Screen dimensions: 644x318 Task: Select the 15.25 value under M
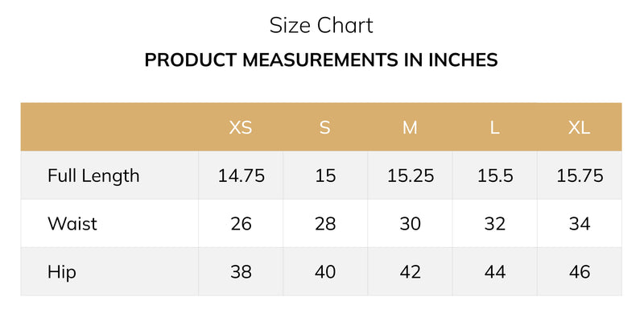(x=411, y=176)
